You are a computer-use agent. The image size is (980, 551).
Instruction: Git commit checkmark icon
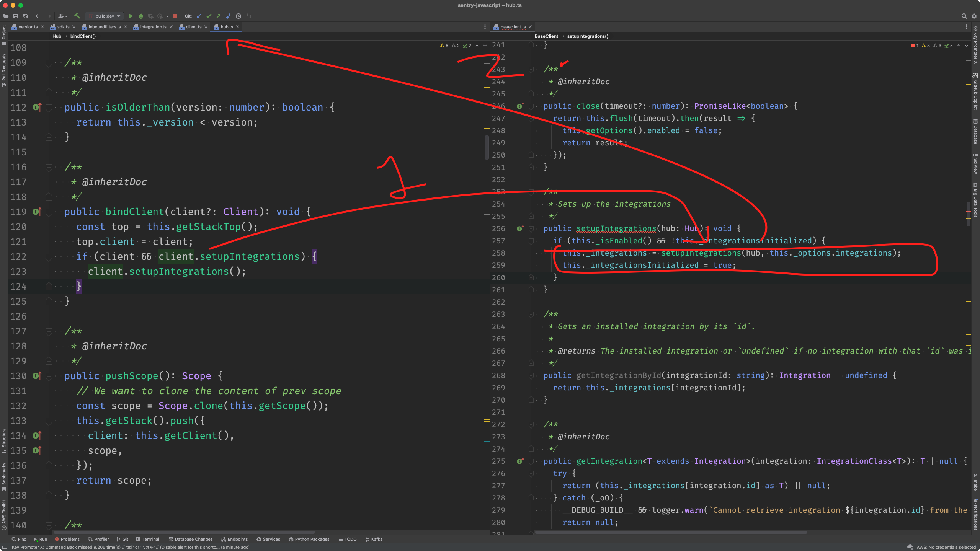pos(209,16)
